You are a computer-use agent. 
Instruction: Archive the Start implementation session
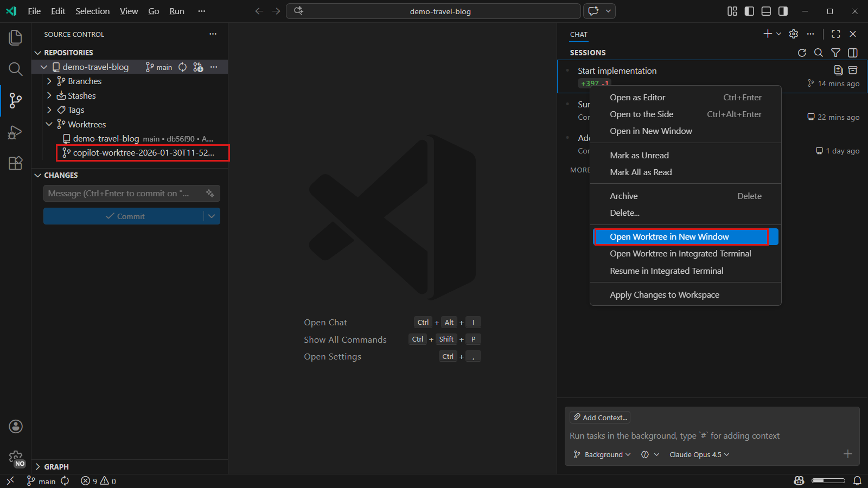pos(623,196)
